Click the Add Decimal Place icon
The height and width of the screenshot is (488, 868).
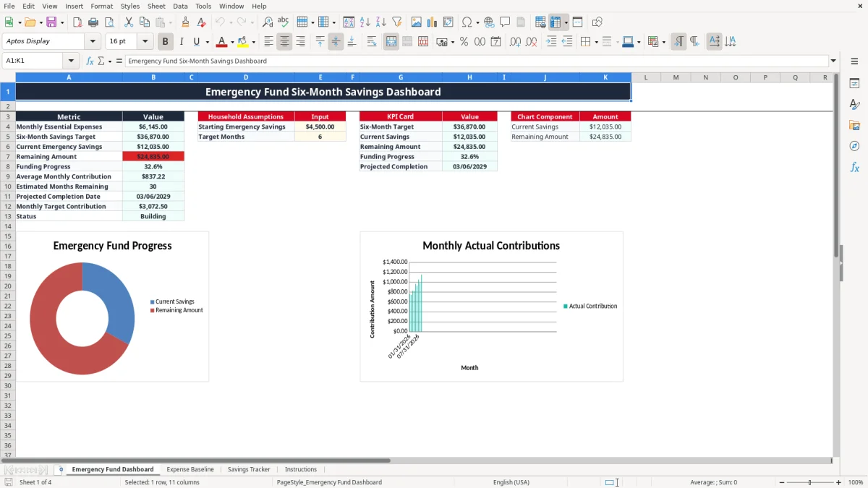[515, 42]
